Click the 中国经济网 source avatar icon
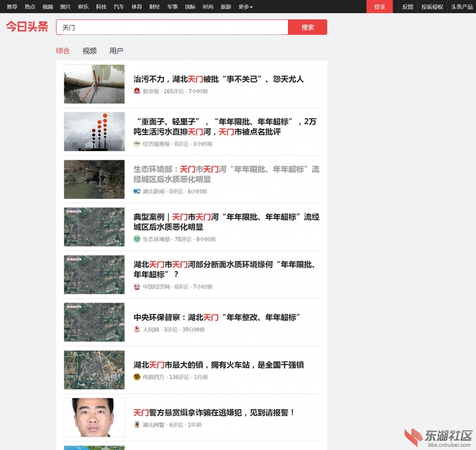This screenshot has width=476, height=450. tap(137, 287)
